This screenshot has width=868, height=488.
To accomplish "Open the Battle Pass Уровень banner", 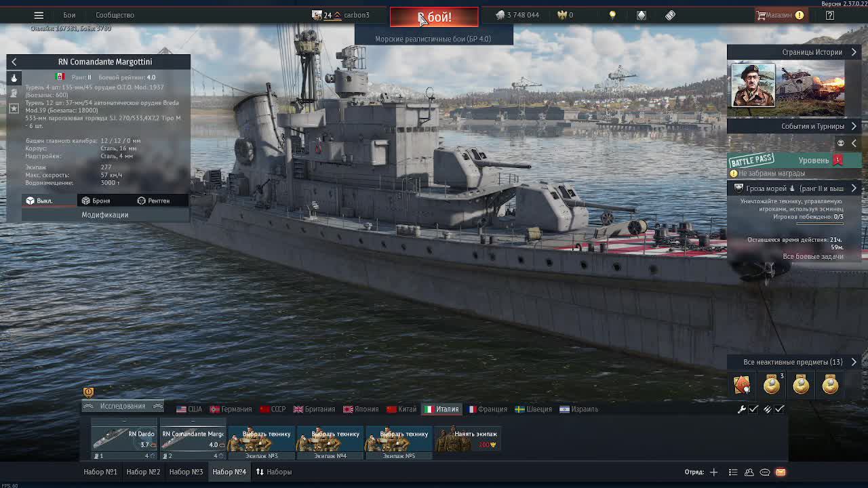I will (795, 160).
